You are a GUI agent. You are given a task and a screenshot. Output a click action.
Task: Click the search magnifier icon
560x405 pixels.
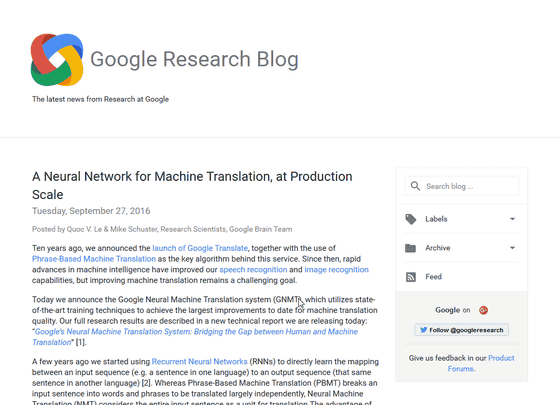coord(415,186)
